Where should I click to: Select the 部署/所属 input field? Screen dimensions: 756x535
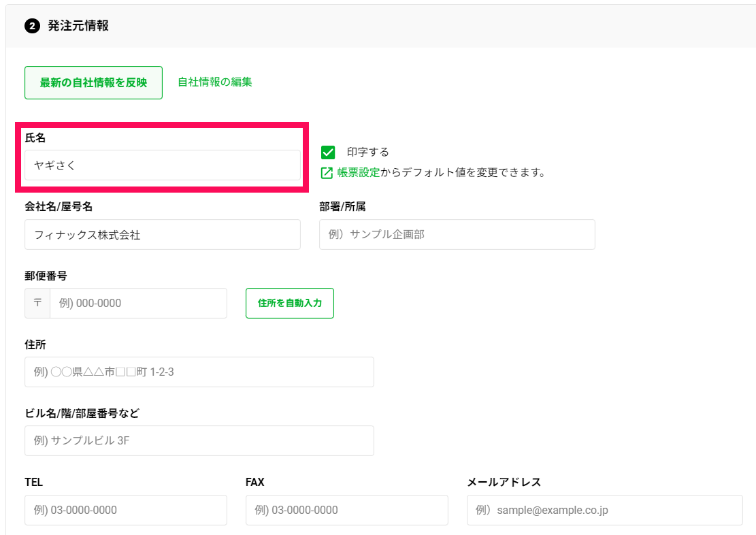[457, 235]
